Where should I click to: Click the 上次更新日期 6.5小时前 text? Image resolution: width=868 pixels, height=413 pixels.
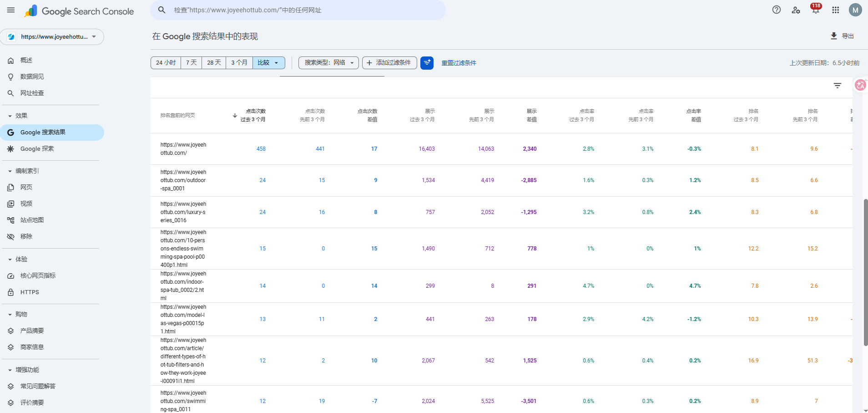pos(825,63)
